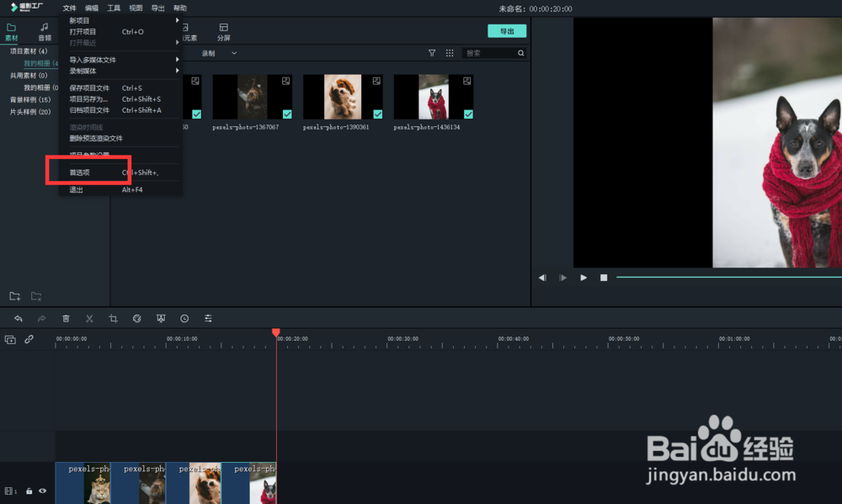Select 背景样例 (15) item
The width and height of the screenshot is (842, 504).
pos(30,99)
